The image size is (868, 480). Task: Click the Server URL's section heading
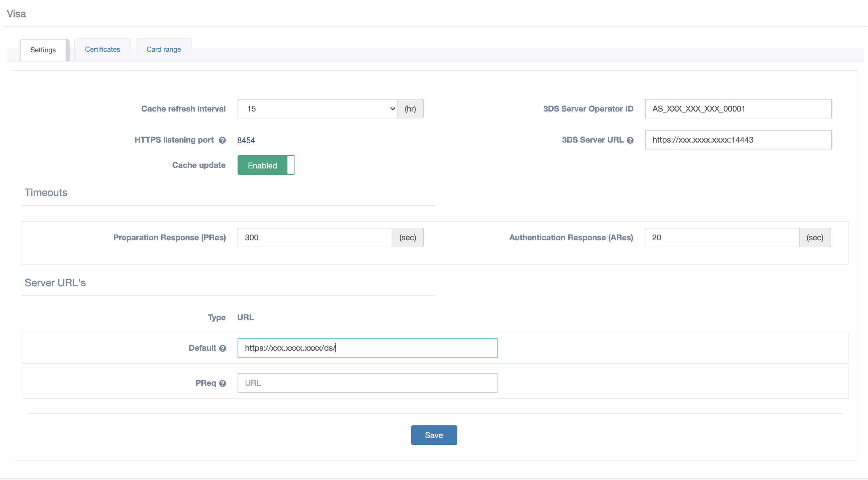(x=55, y=283)
